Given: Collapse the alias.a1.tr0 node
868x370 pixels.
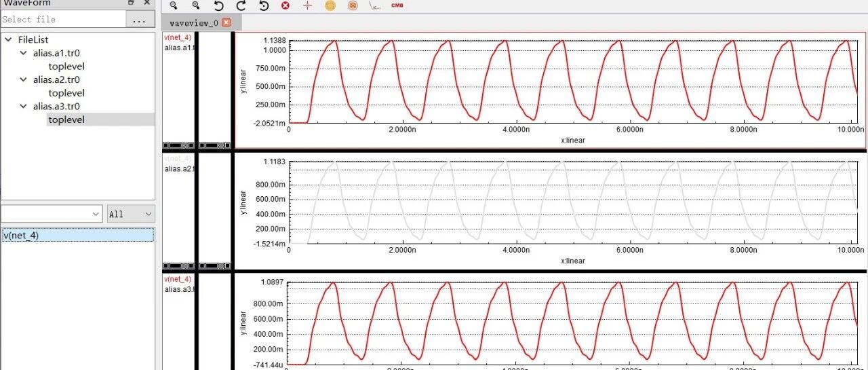Looking at the screenshot, I should [x=24, y=53].
